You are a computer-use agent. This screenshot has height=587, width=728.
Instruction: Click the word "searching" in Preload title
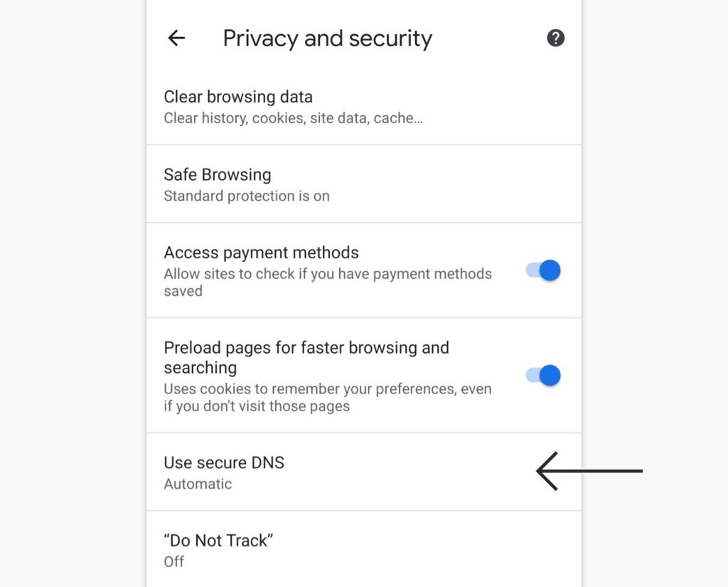click(200, 368)
